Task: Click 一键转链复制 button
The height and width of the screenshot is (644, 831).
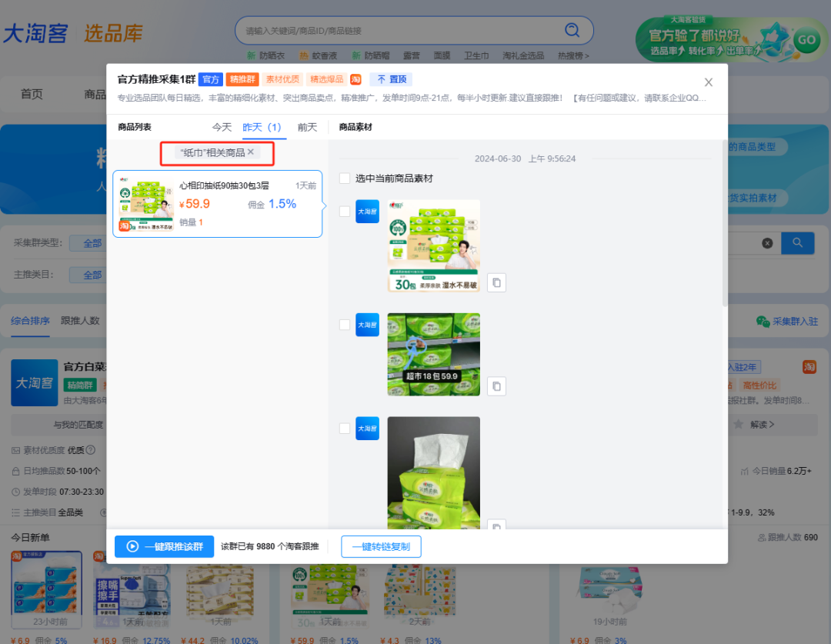Action: [381, 546]
